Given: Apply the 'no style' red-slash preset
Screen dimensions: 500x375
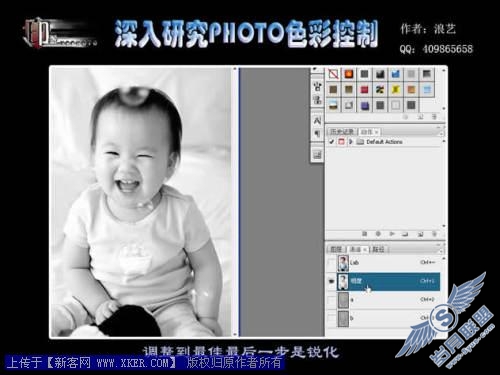Looking at the screenshot, I should (x=333, y=74).
